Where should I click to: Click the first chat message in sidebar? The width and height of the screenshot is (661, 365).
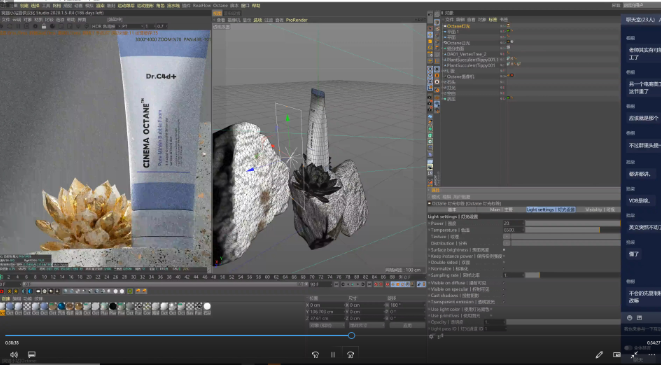645,53
